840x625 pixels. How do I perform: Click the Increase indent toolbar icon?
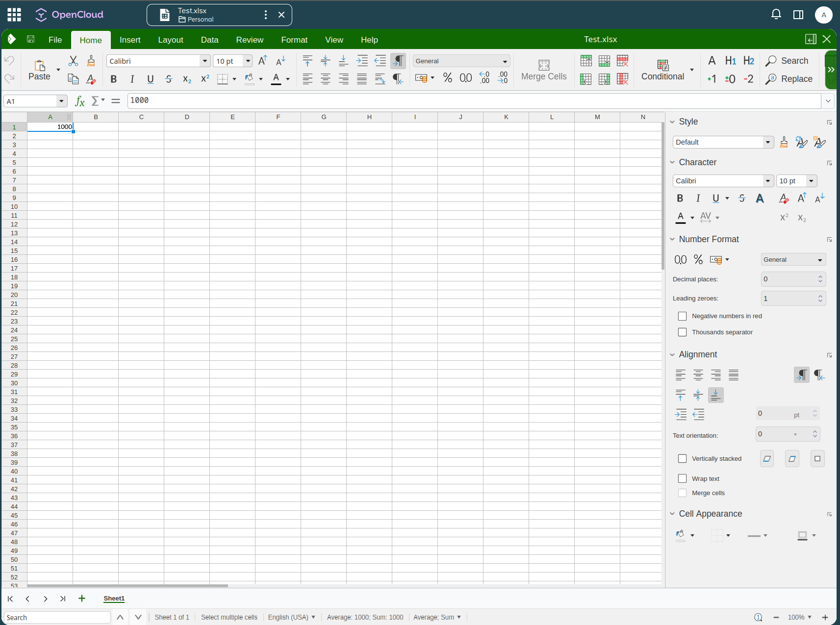pos(362,61)
